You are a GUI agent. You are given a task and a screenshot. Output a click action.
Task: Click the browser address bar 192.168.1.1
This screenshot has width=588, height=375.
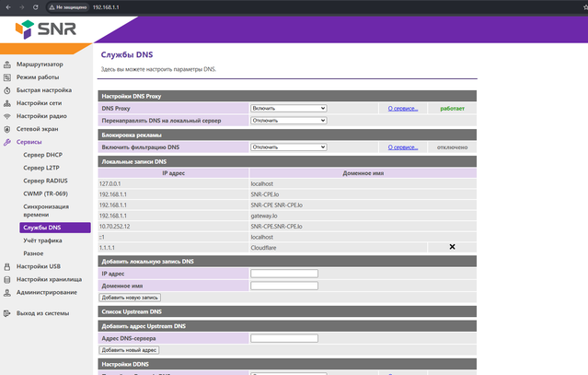click(106, 7)
